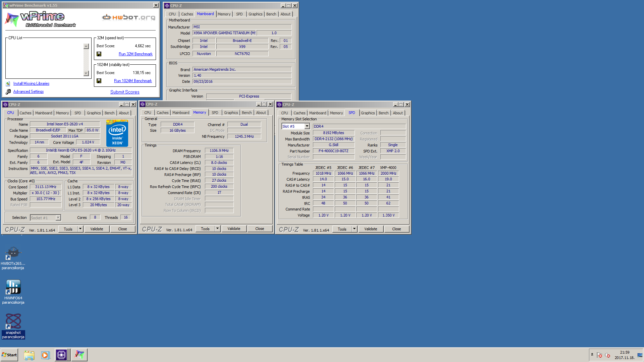Switch to wPrime taskbar icon
The image size is (644, 362).
coord(79,355)
